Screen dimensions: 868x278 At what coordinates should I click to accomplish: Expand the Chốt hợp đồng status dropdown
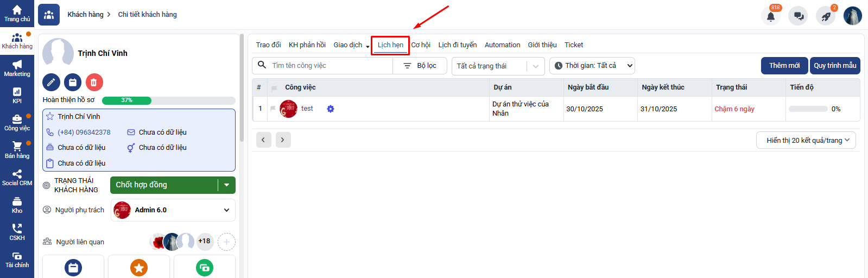coord(226,185)
